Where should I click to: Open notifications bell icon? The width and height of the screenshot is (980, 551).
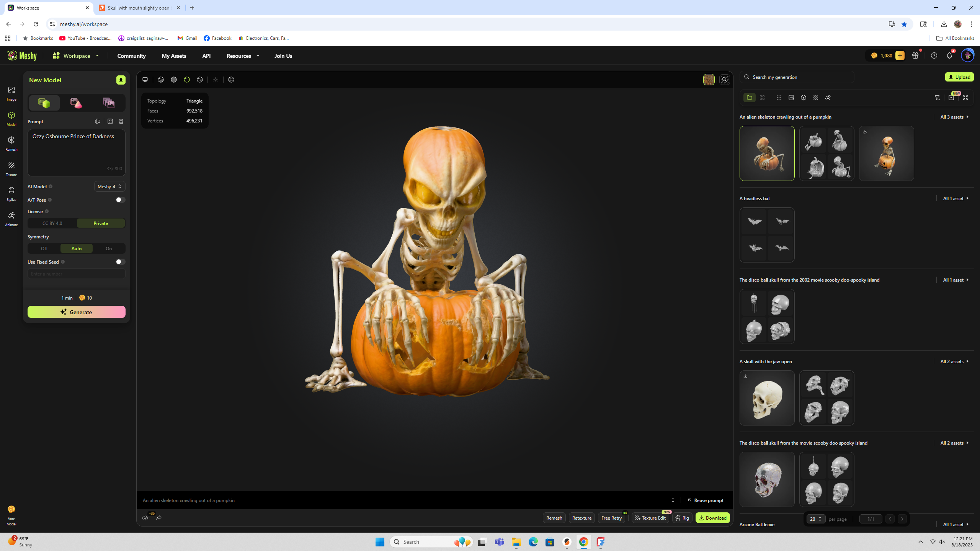click(x=949, y=55)
